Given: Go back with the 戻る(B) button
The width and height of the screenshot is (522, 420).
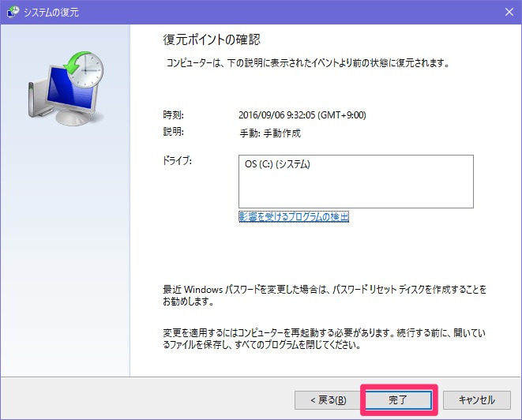Looking at the screenshot, I should pos(328,400).
